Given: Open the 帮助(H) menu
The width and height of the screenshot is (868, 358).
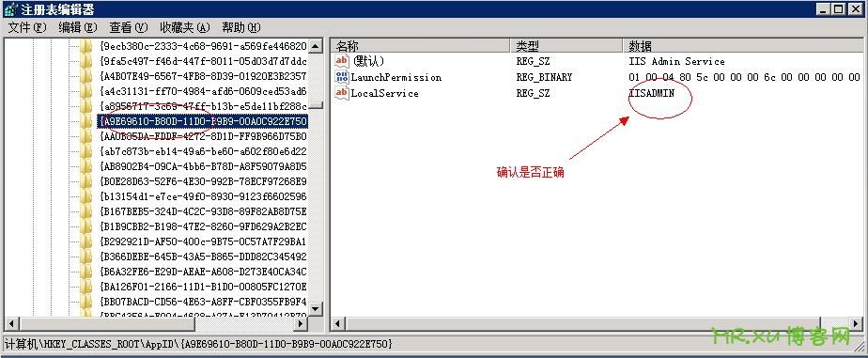Looking at the screenshot, I should coord(241,27).
